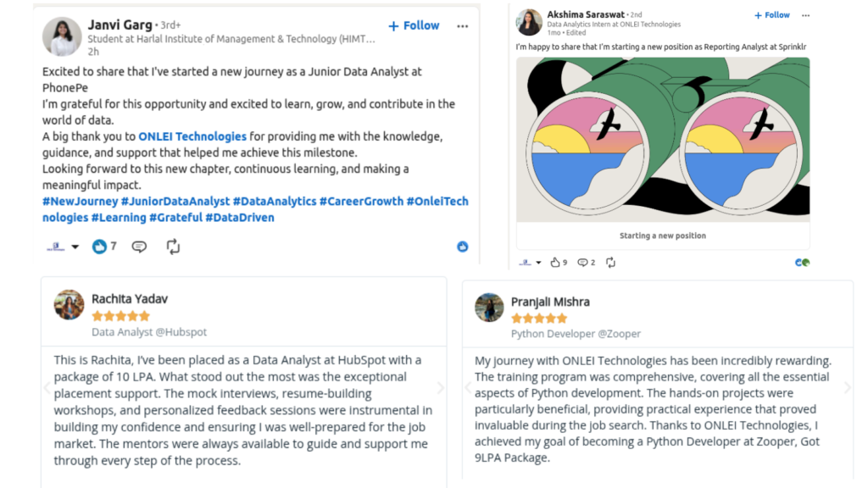Follow Akshima Saraswat
The width and height of the screenshot is (868, 488).
point(771,15)
